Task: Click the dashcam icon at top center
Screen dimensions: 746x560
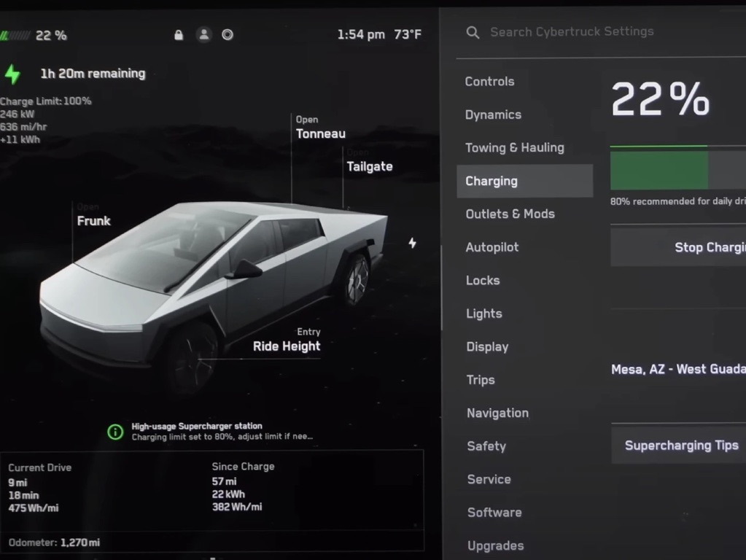Action: point(228,35)
